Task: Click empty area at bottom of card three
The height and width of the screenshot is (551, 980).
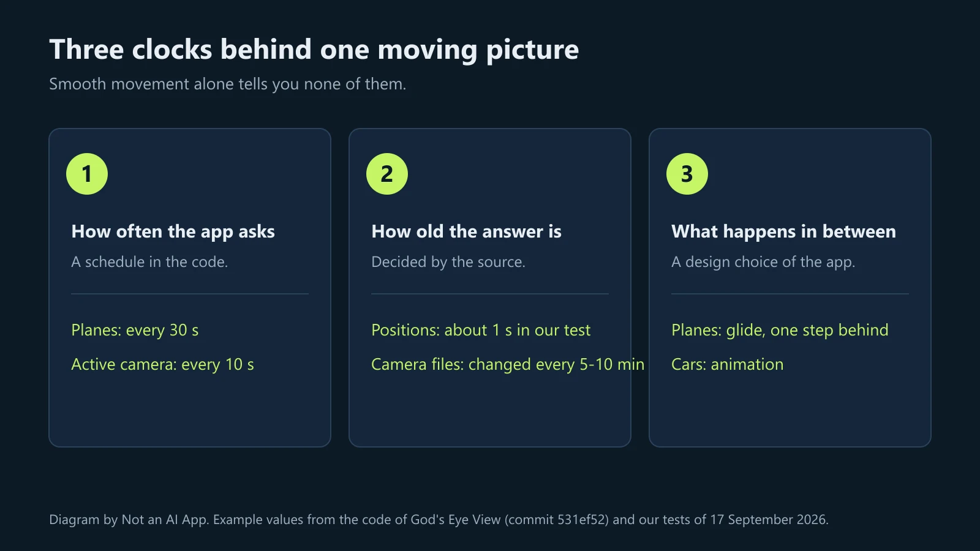Action: click(790, 410)
